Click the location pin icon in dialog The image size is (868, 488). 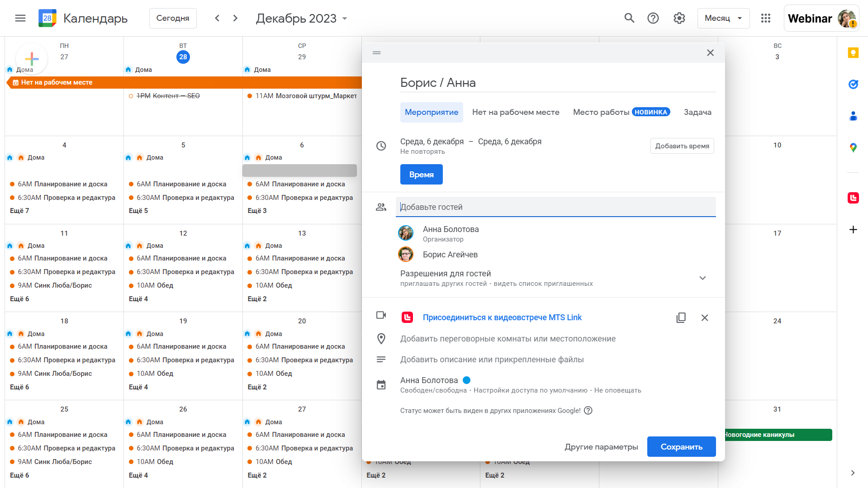tap(381, 338)
